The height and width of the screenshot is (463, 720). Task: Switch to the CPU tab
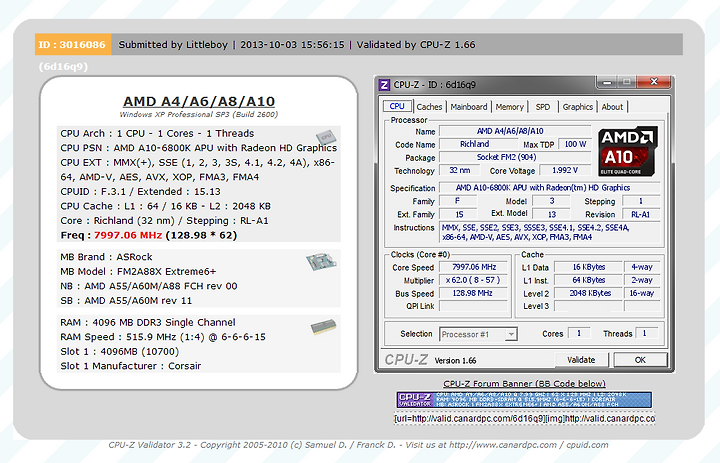click(397, 106)
